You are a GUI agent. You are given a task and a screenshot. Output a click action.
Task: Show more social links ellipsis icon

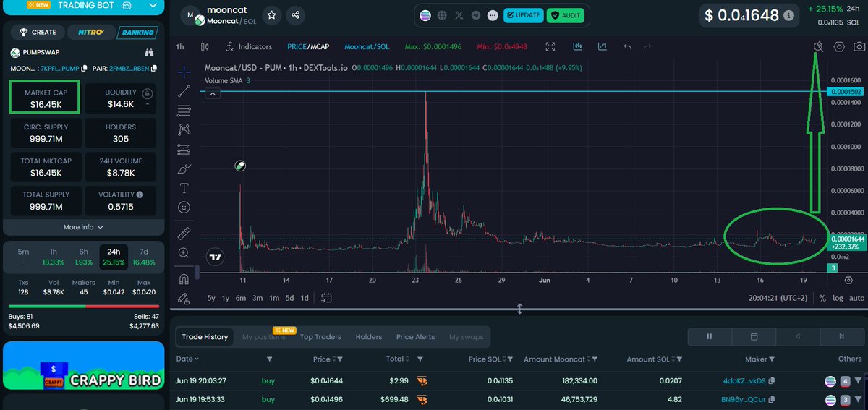click(x=493, y=14)
